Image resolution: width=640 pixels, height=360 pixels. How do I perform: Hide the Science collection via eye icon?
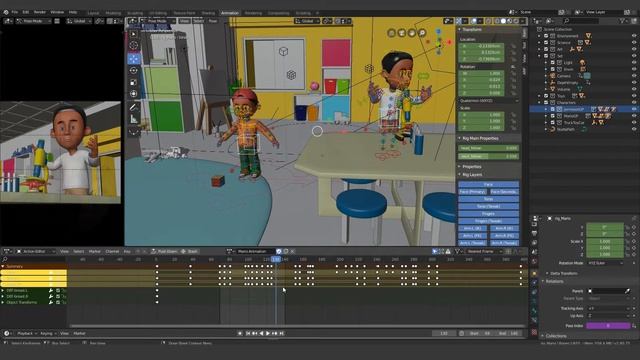[x=634, y=42]
